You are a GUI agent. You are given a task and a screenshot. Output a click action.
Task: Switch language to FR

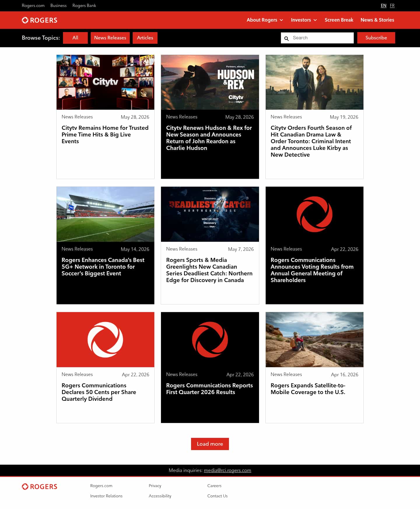(x=392, y=6)
